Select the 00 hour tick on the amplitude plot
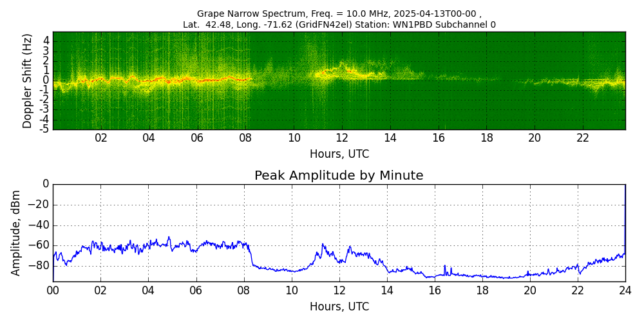Screen dimensions: 644x322 (53, 290)
